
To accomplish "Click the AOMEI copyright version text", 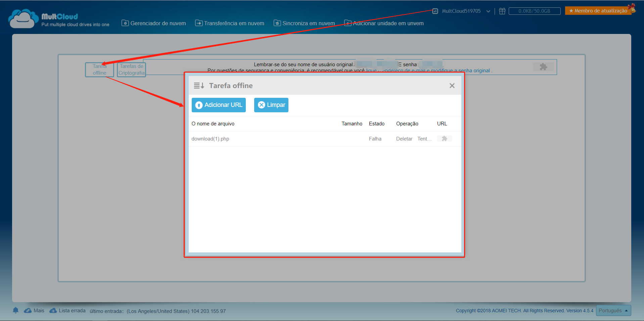I will point(524,311).
